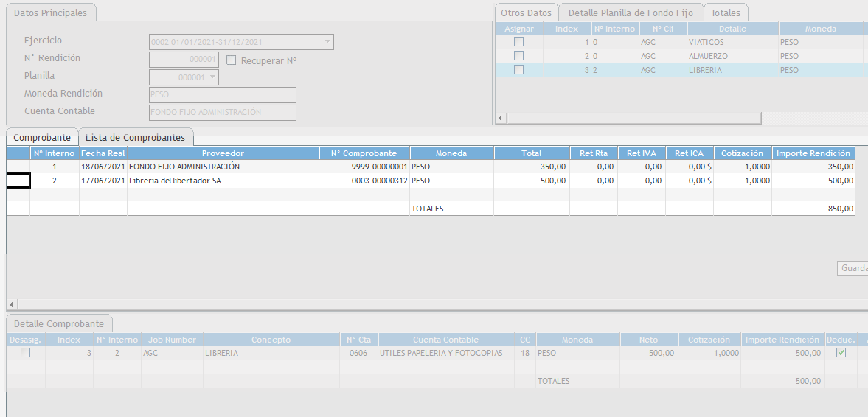The width and height of the screenshot is (868, 417).
Task: Click the Cuenta Contable field
Action: tap(222, 113)
